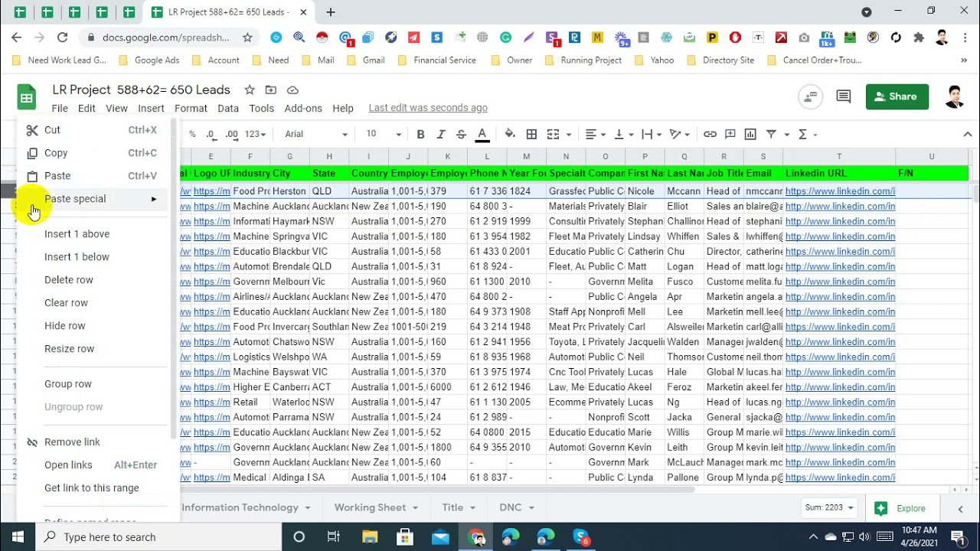This screenshot has height=551, width=980.
Task: Expand the Paste special submenu
Action: 92,199
